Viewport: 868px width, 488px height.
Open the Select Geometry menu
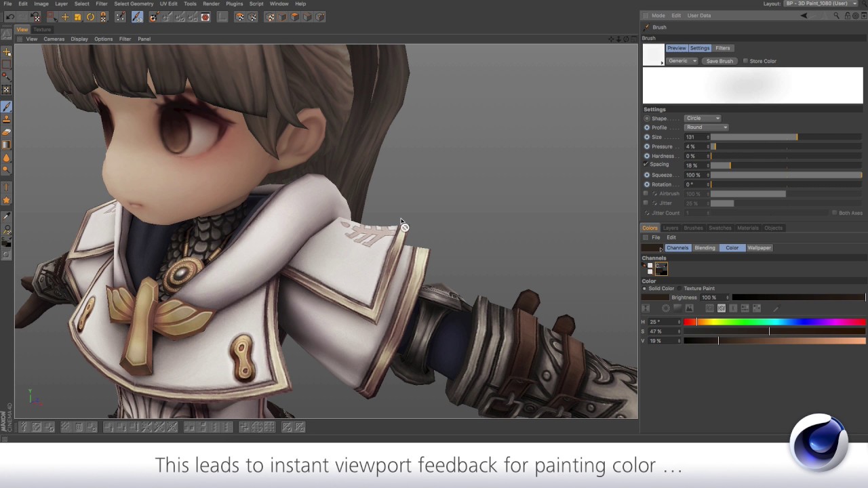[x=134, y=3]
